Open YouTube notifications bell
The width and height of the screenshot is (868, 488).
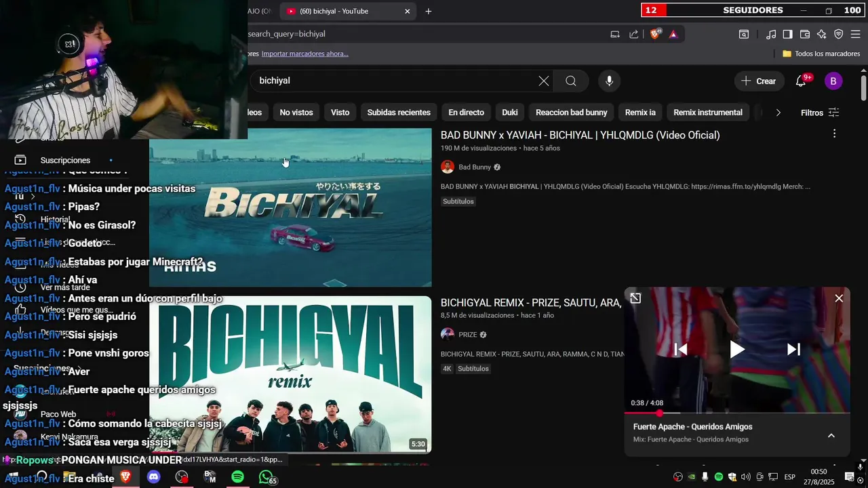801,81
